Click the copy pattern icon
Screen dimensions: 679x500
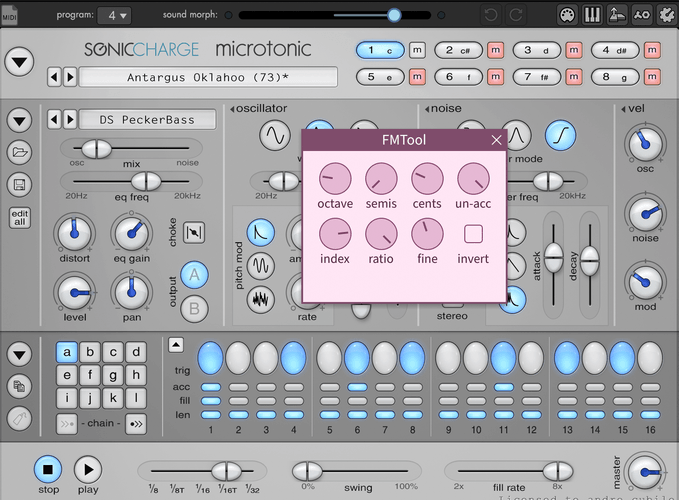pos(19,386)
